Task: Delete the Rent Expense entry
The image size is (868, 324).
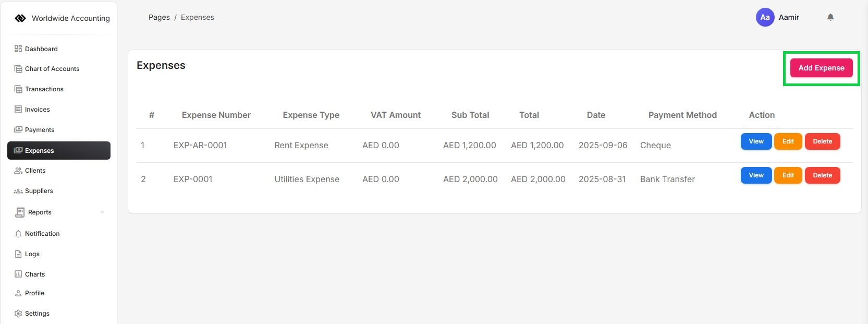Action: [822, 141]
